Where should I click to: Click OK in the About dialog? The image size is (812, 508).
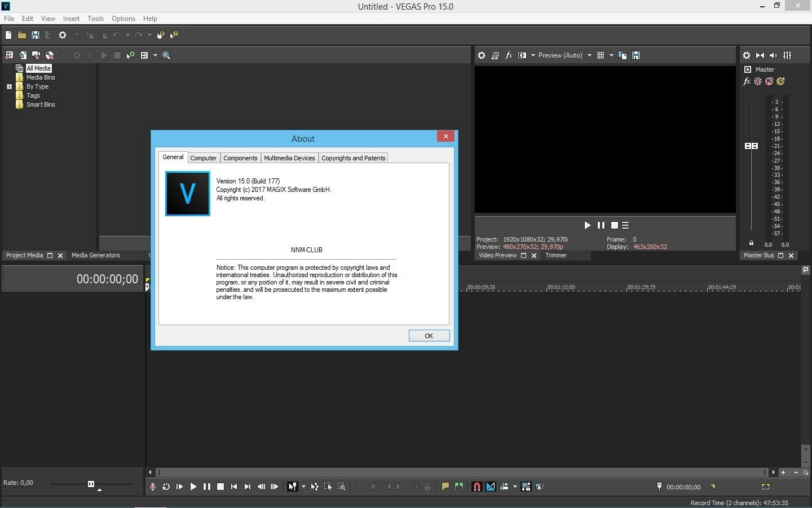[x=429, y=336]
